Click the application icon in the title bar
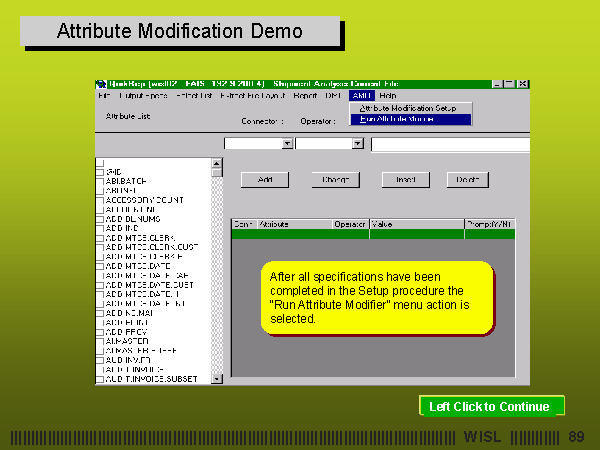The image size is (600, 450). click(101, 84)
